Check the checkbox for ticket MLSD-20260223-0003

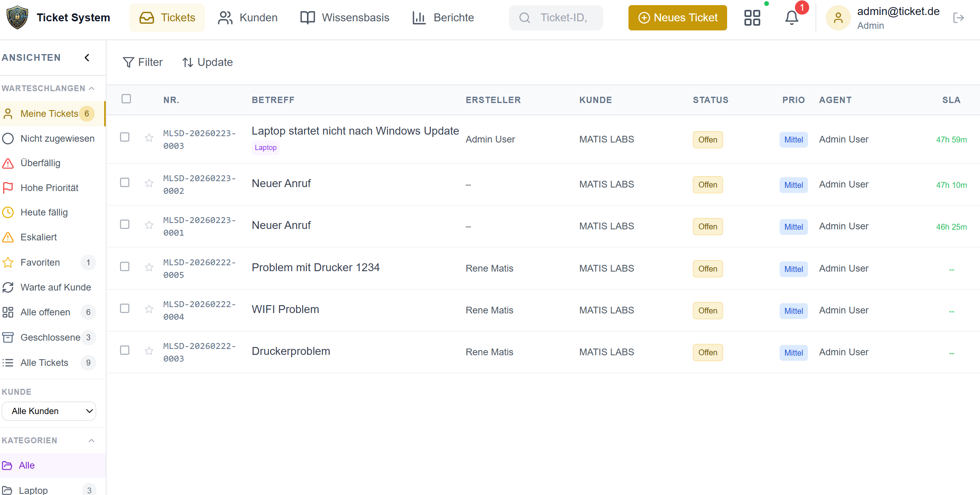pos(125,137)
